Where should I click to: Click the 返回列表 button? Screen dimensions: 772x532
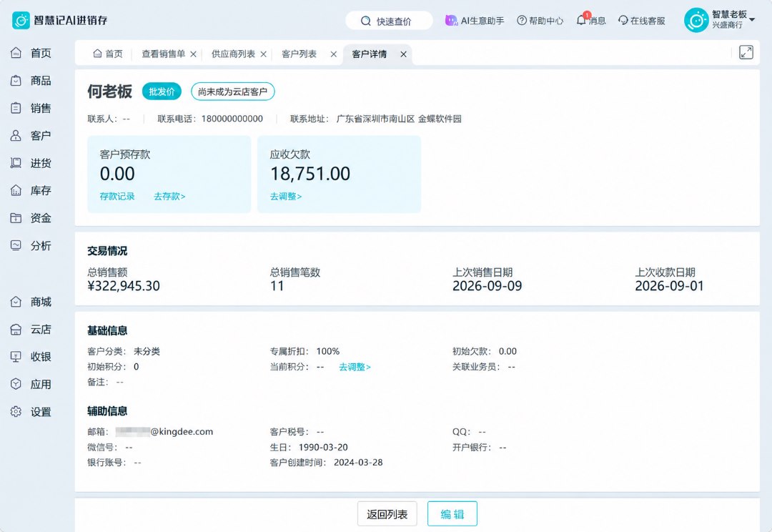tap(387, 514)
